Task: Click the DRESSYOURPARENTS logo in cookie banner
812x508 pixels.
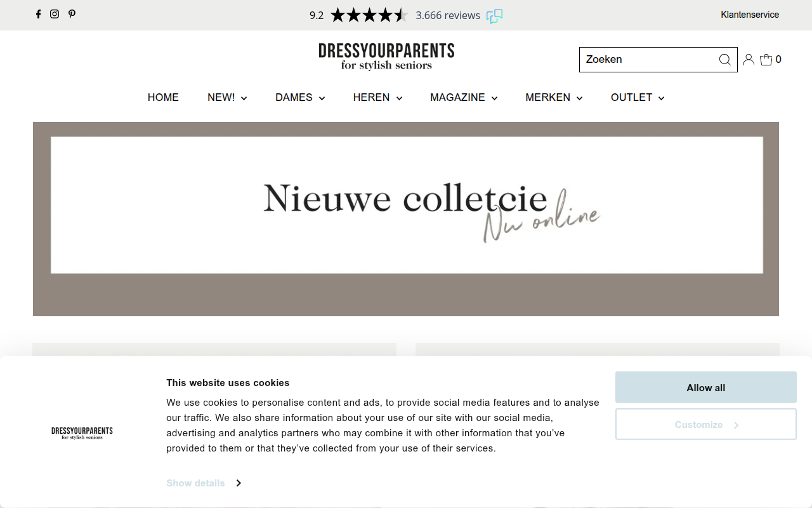Action: (82, 433)
